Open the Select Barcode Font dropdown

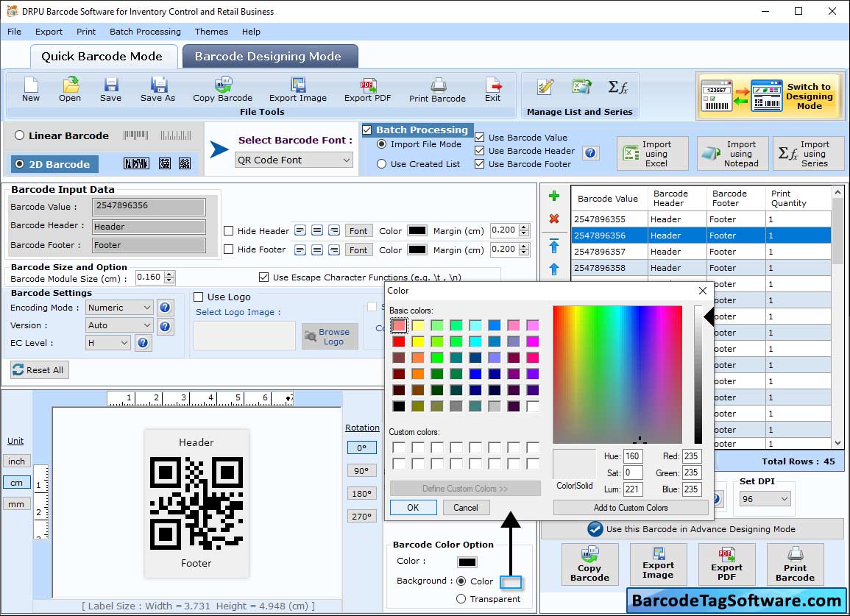[294, 160]
